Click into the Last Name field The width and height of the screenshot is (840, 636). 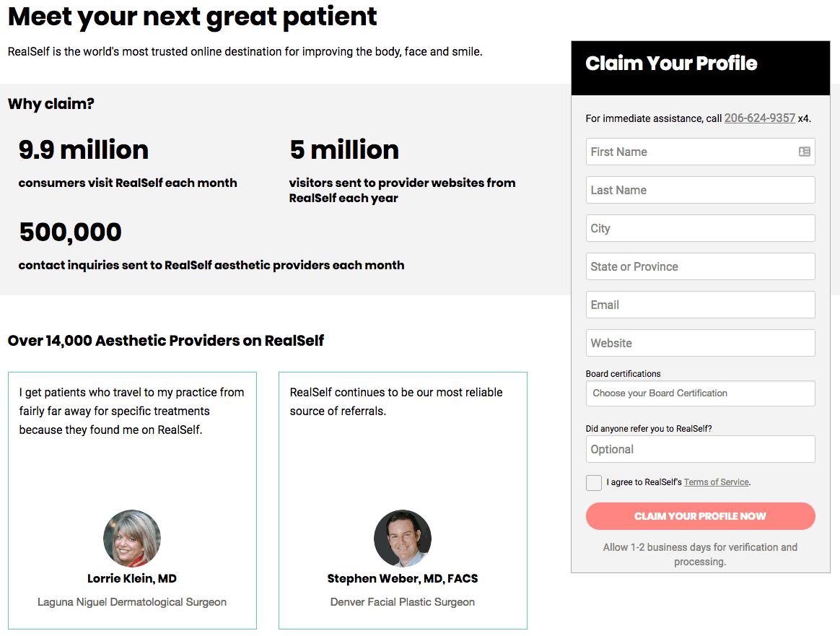[x=700, y=190]
